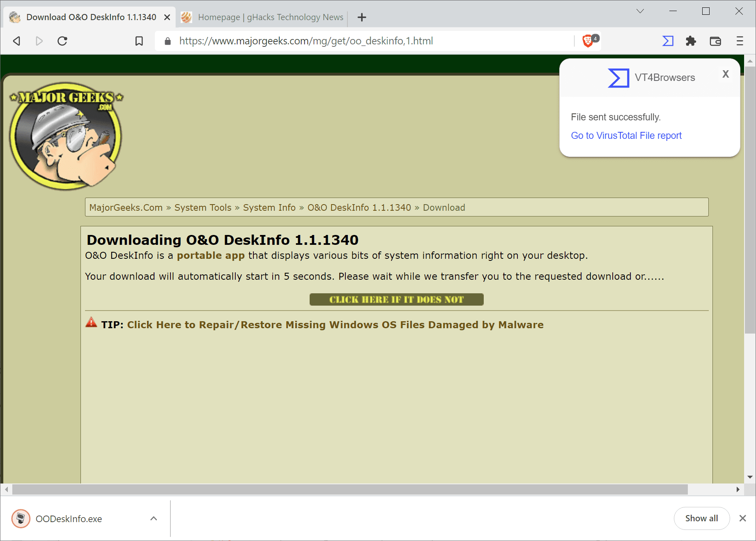Expand the OODeskInfo.exe download options chevron
The width and height of the screenshot is (756, 541).
[x=154, y=518]
